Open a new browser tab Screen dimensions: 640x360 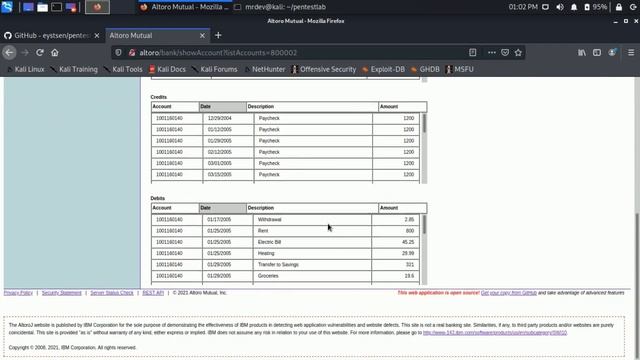218,36
